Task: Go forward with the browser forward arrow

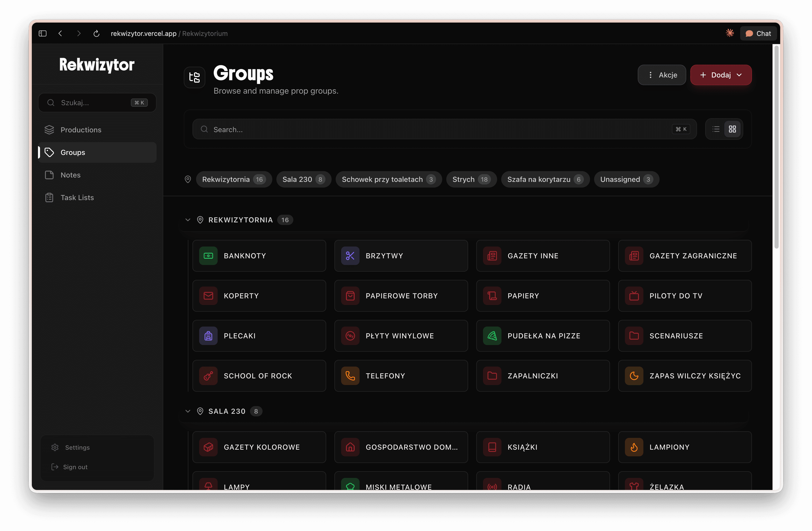Action: [x=79, y=33]
